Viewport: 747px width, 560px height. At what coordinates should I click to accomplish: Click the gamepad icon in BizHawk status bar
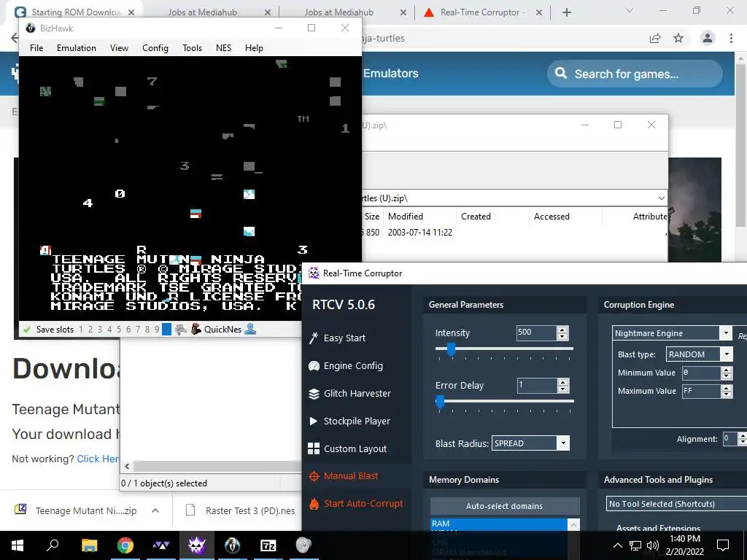181,329
